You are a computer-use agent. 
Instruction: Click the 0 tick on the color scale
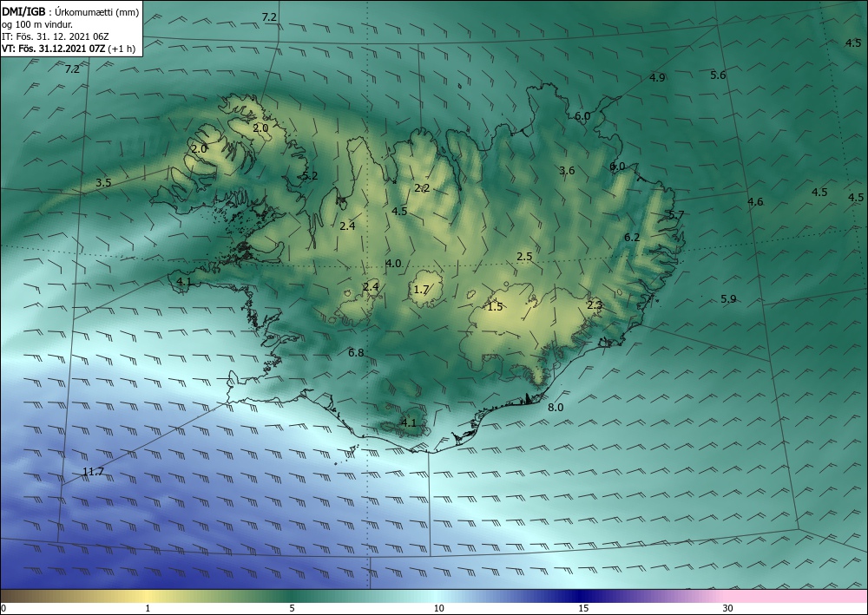click(x=3, y=608)
